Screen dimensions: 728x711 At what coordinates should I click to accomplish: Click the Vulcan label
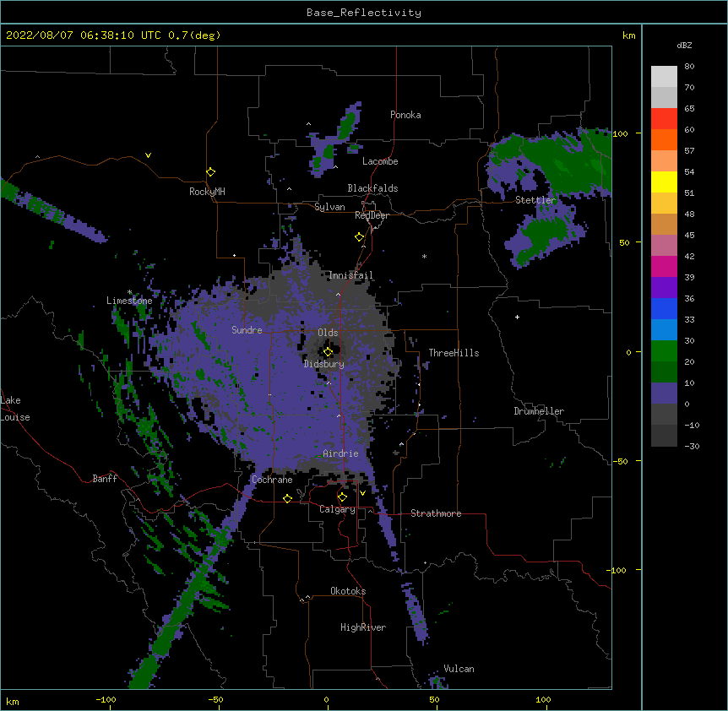coord(459,669)
